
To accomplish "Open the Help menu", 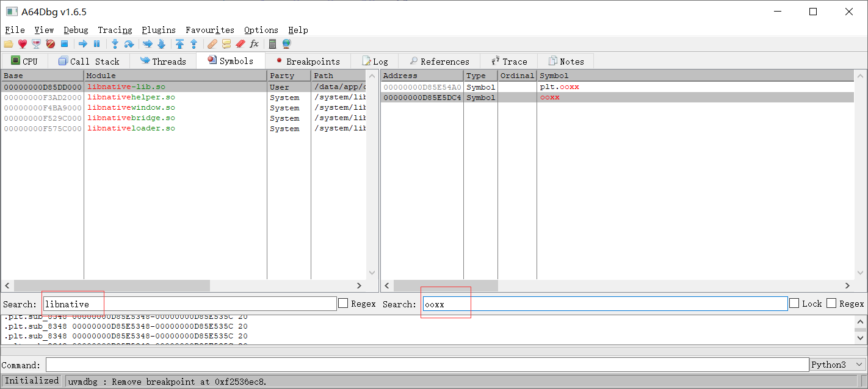I will click(298, 30).
